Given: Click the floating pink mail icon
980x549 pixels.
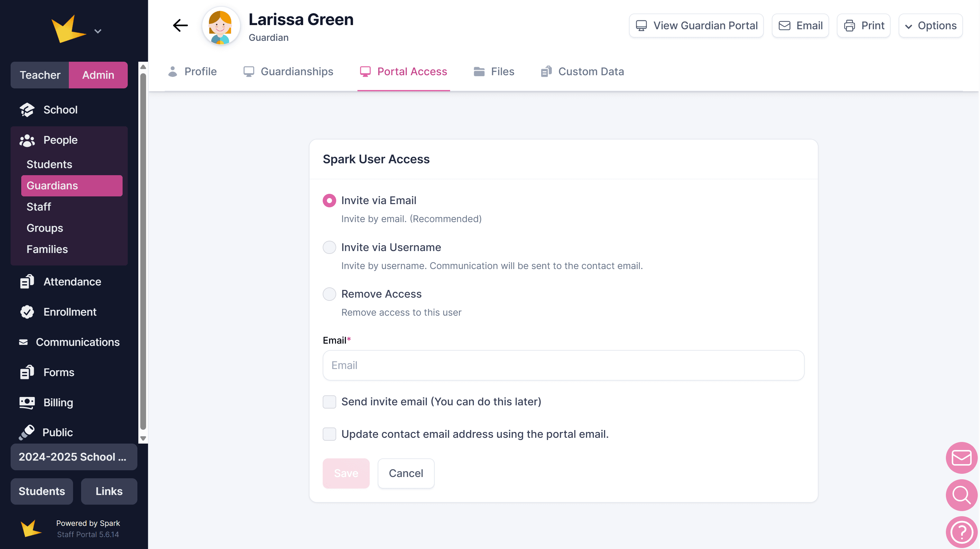Looking at the screenshot, I should tap(961, 458).
